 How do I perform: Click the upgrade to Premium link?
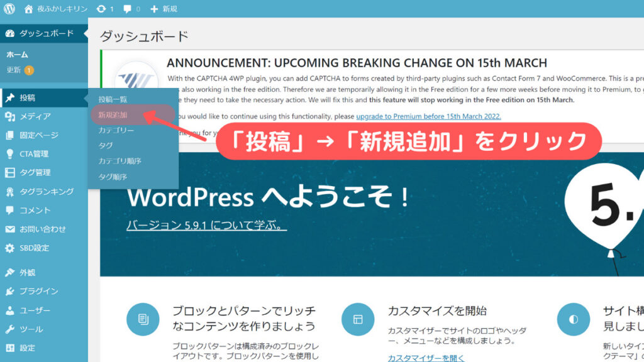pyautogui.click(x=428, y=116)
